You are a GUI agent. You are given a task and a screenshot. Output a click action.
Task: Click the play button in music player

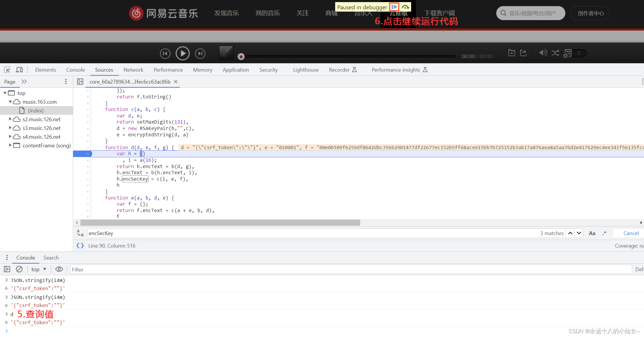[x=182, y=53]
